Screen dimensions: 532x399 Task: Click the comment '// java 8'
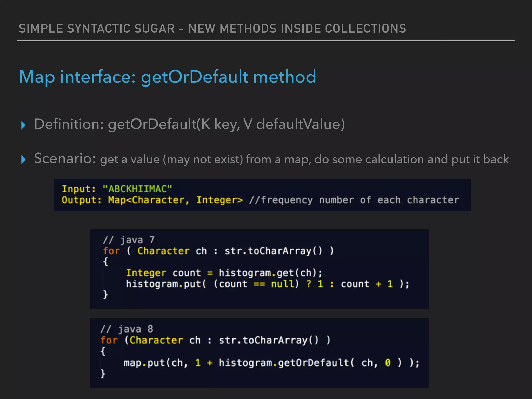[127, 329]
